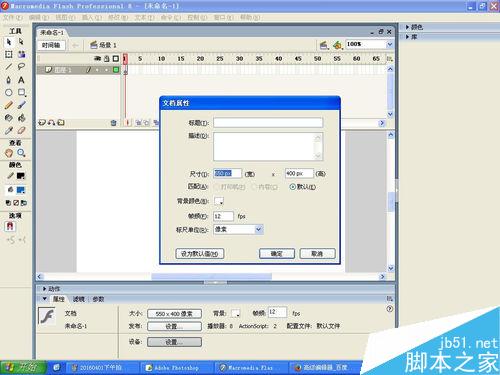The image size is (500, 375).
Task: Select the Ink Bottle tool
Action: (x=9, y=118)
